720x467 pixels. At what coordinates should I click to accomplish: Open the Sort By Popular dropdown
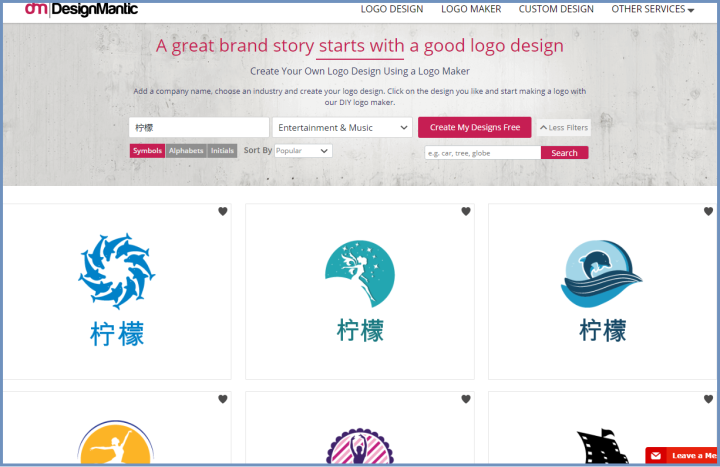click(303, 151)
